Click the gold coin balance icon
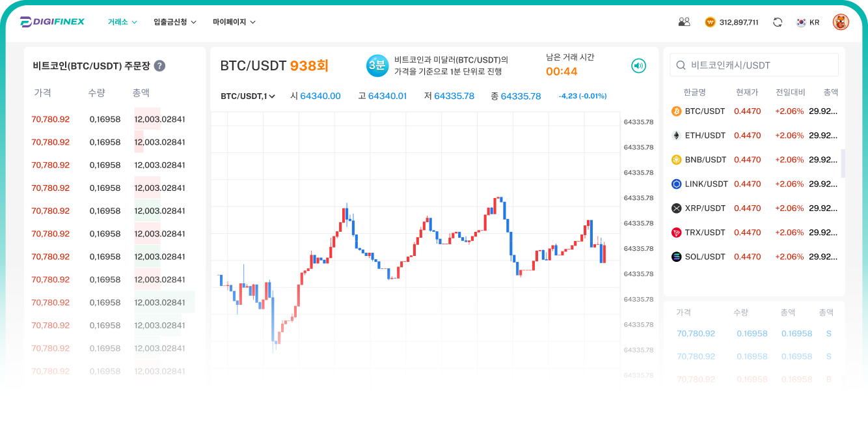 pos(710,22)
